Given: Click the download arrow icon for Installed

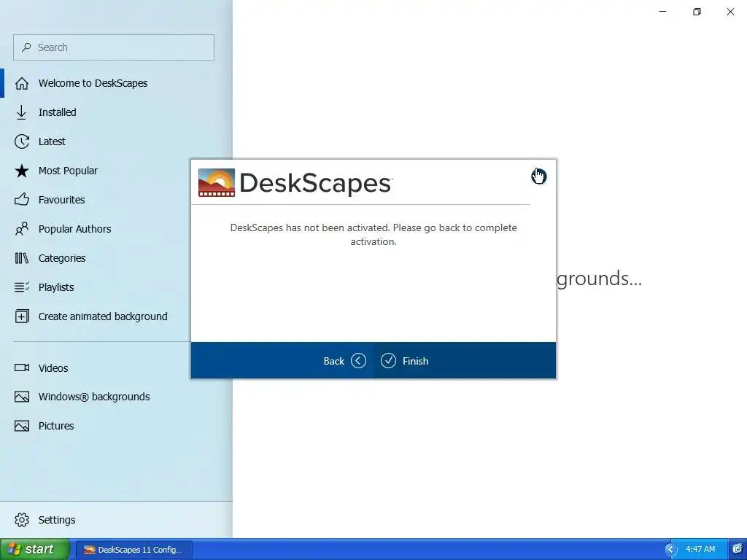Looking at the screenshot, I should [x=21, y=112].
